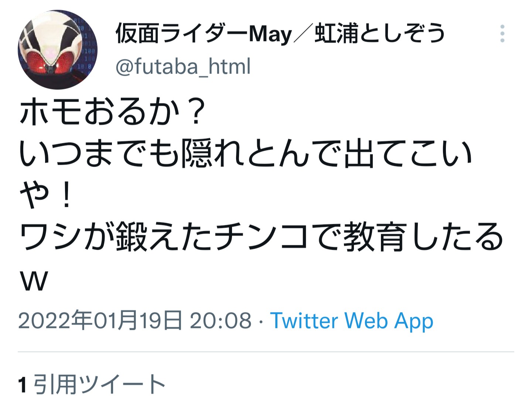Open the Kamen Rider mask profile avatar
Screen dimensions: 532x411
58,50
